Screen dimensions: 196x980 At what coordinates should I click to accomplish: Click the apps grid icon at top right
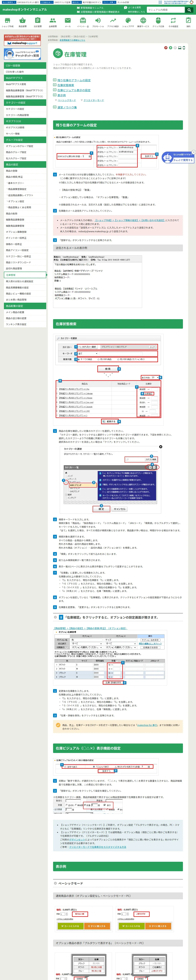click(x=160, y=2)
